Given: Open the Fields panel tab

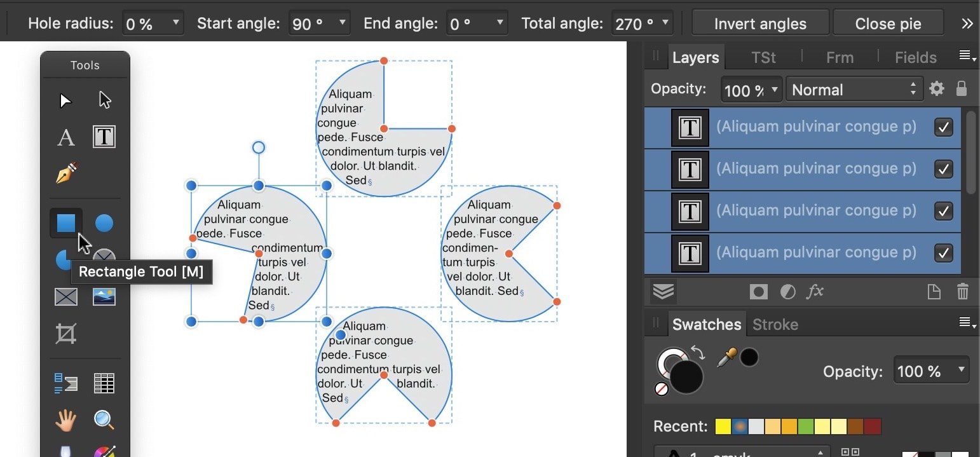Looking at the screenshot, I should [x=915, y=57].
